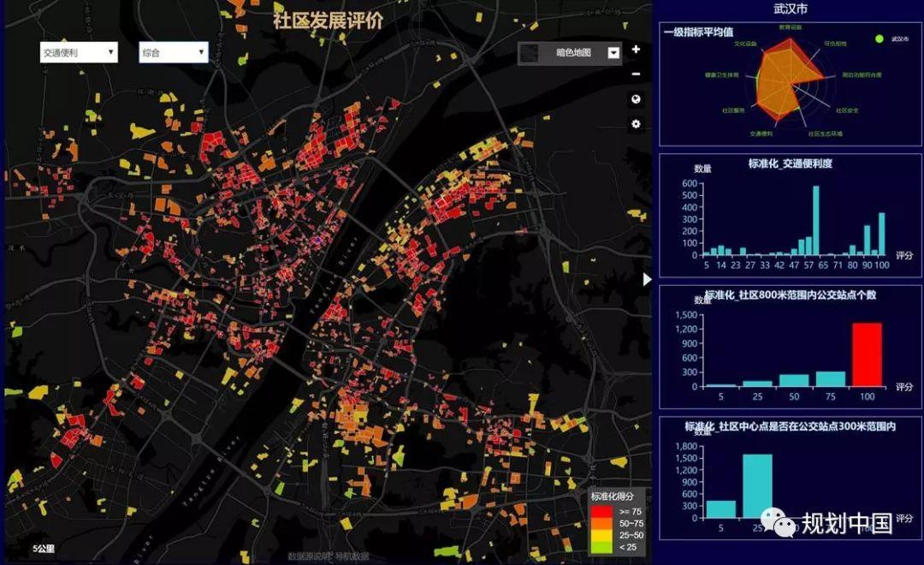The width and height of the screenshot is (924, 565).
Task: Select the 25 bar in 公交站点个数 chart
Action: coord(757,384)
